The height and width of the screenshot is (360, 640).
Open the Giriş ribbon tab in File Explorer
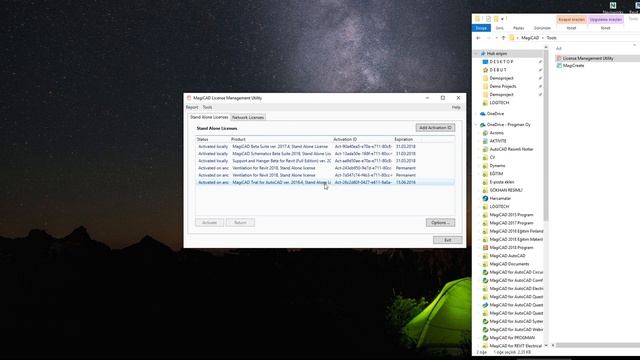point(500,28)
